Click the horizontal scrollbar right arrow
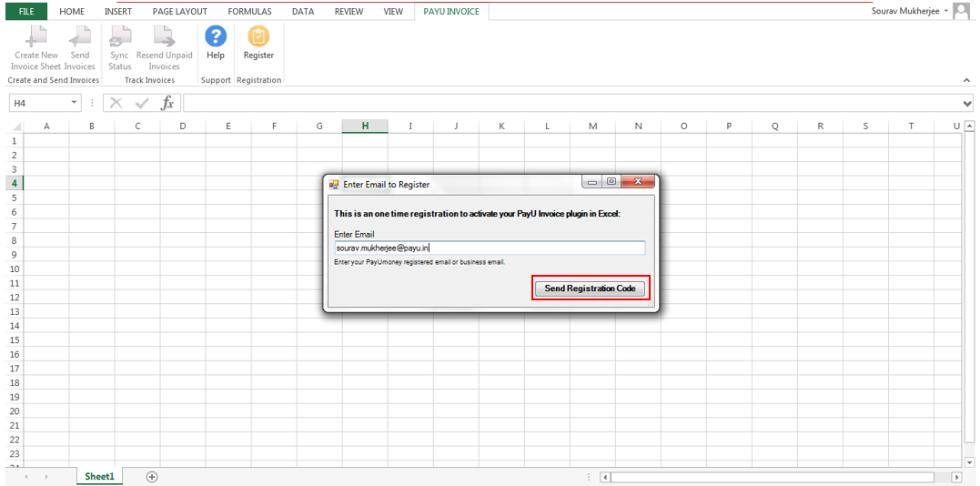The width and height of the screenshot is (980, 486). pyautogui.click(x=956, y=477)
